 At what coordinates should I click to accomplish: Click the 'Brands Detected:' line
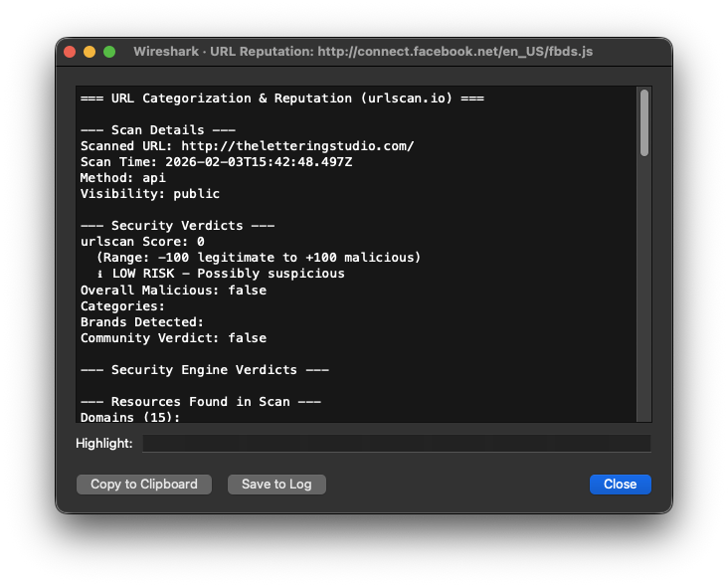click(142, 321)
